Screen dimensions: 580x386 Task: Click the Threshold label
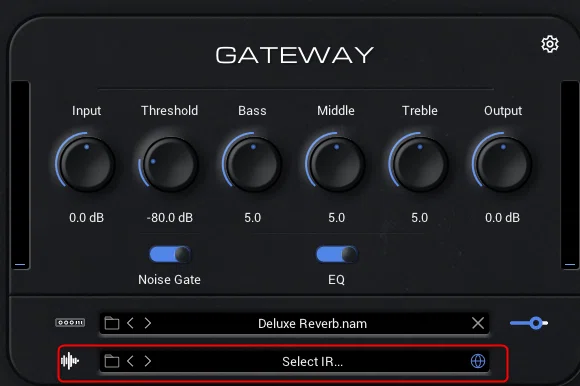(x=169, y=111)
